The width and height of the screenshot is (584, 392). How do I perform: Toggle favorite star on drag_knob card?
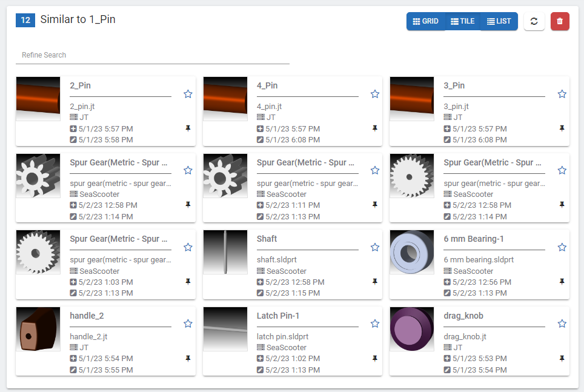pyautogui.click(x=562, y=324)
